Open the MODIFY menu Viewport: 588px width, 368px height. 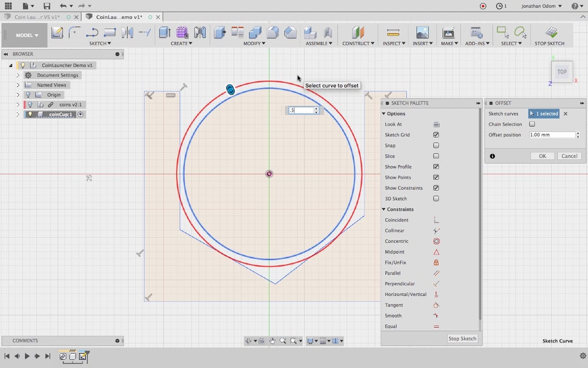(x=254, y=44)
